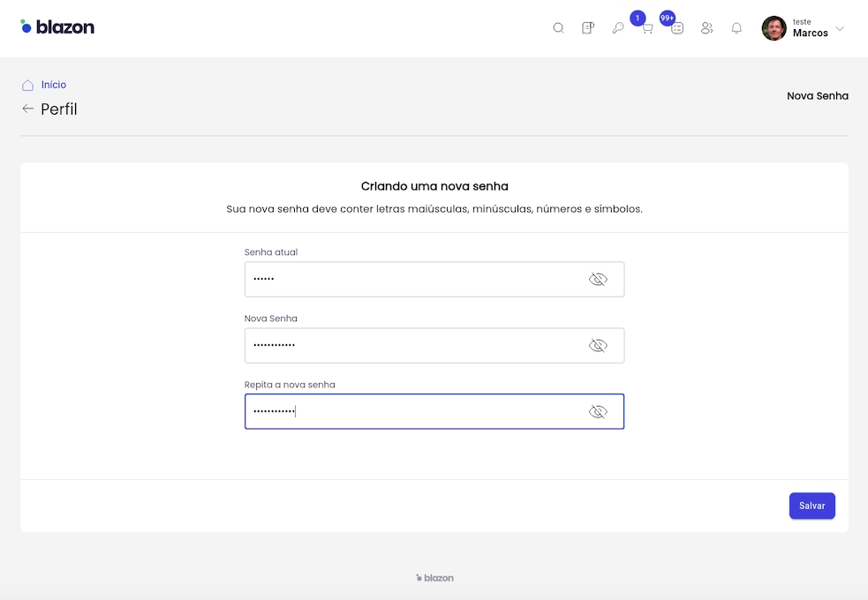Click the Marcos profile avatar photo
This screenshot has width=868, height=600.
click(774, 28)
